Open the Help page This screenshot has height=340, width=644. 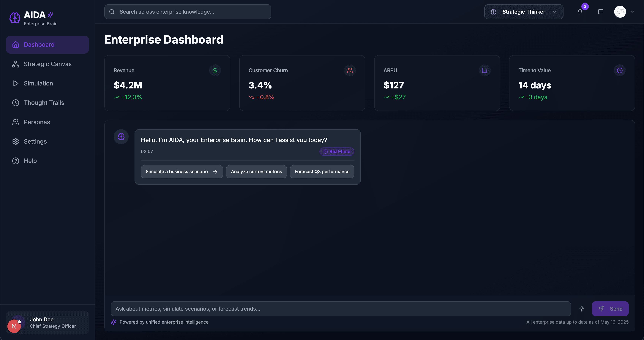pos(48,161)
